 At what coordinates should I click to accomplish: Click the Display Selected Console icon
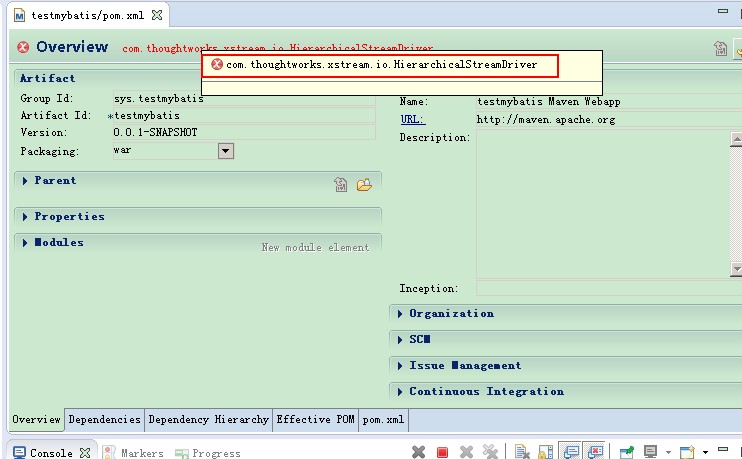click(x=651, y=452)
